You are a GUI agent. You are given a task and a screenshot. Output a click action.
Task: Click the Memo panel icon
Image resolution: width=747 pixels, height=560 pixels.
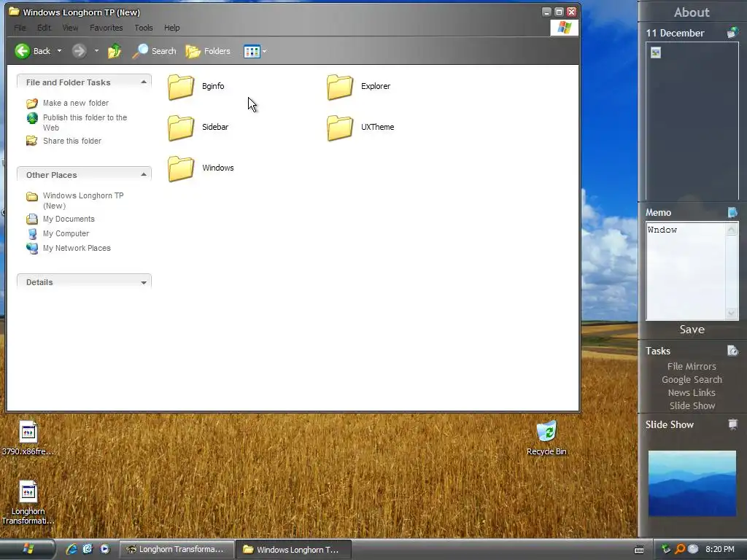(732, 212)
